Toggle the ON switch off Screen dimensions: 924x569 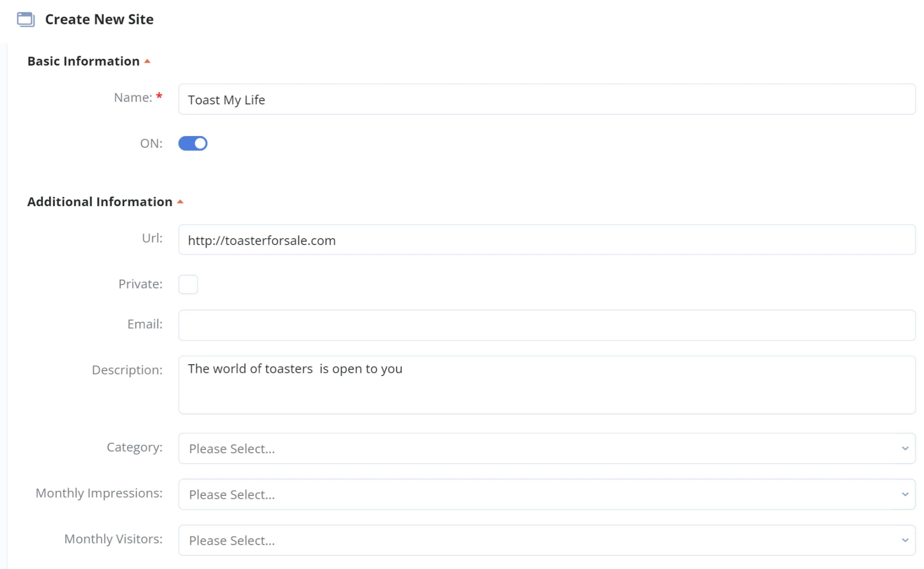193,143
